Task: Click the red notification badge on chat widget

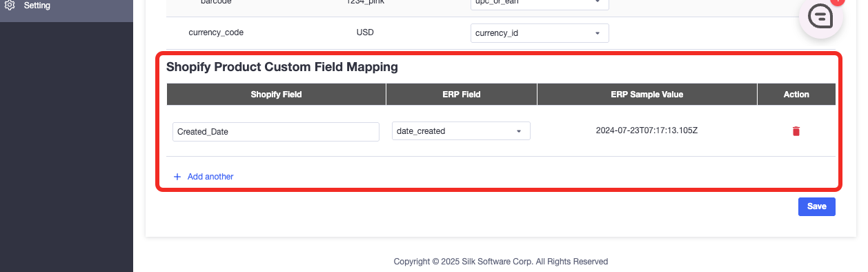Action: coord(837,1)
